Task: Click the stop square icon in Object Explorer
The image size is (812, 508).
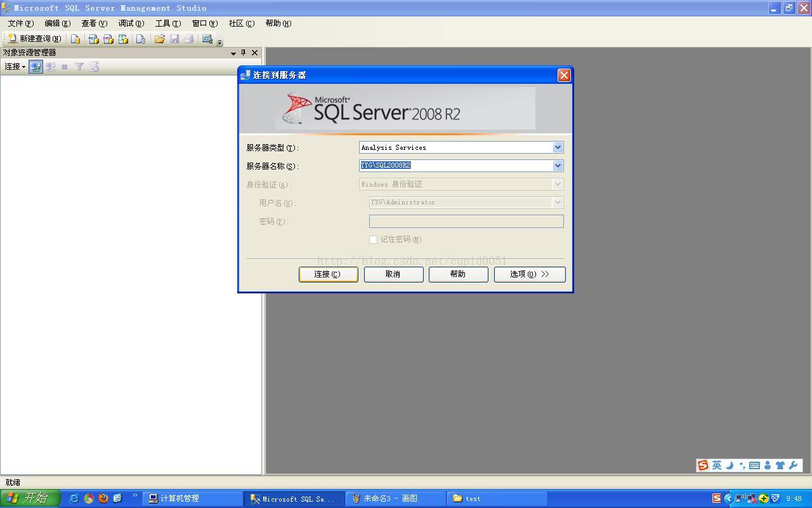Action: point(64,67)
